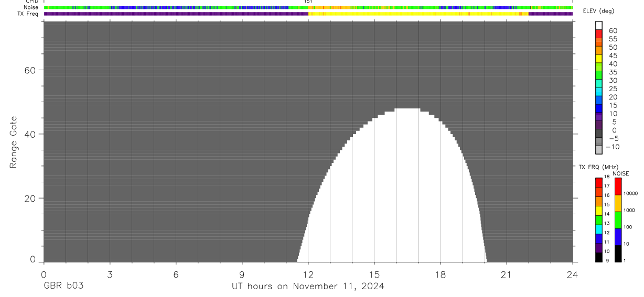
Task: Click x-axis tick label '6'
Action: pyautogui.click(x=176, y=274)
